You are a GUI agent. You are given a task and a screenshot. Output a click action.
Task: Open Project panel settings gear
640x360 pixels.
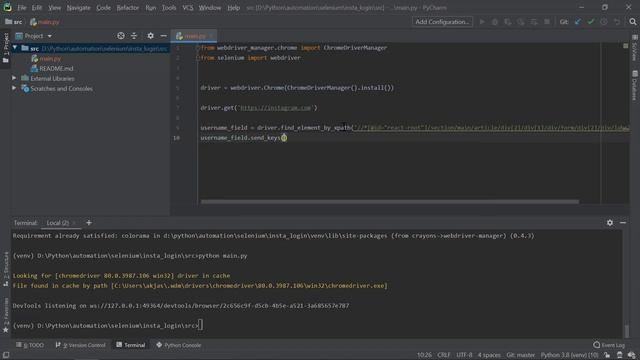click(150, 36)
